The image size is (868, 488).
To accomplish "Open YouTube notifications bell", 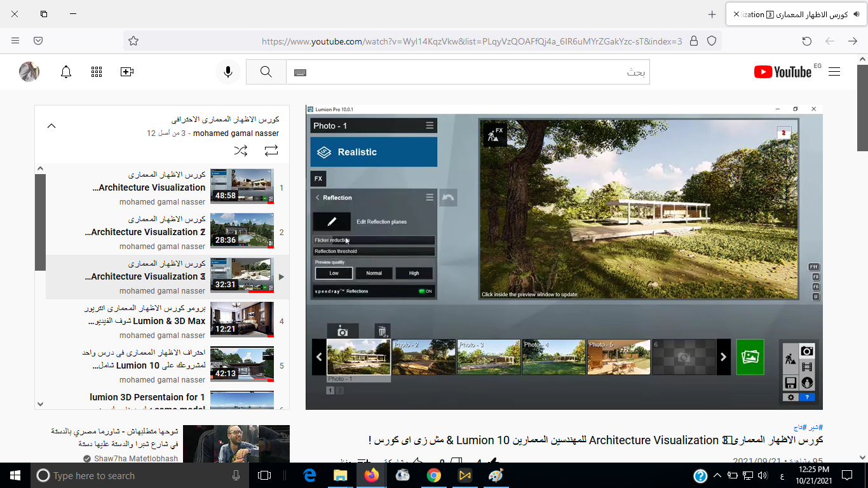I will click(x=66, y=72).
